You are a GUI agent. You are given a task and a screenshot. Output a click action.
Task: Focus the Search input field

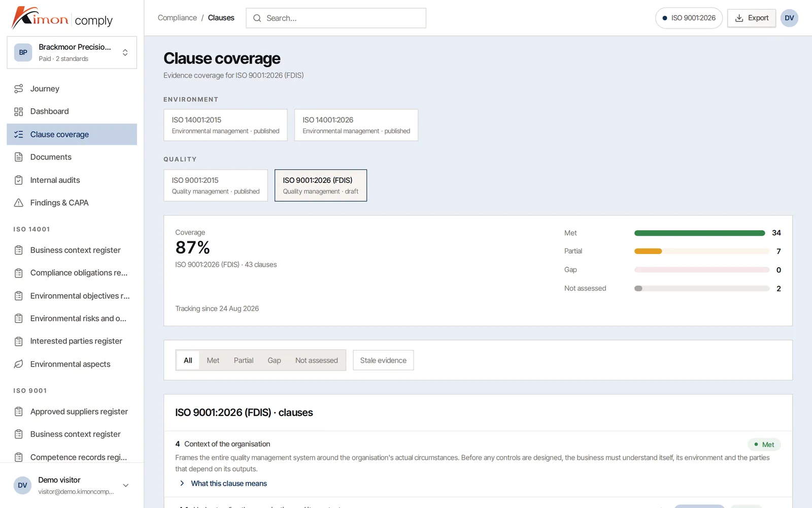tap(336, 18)
